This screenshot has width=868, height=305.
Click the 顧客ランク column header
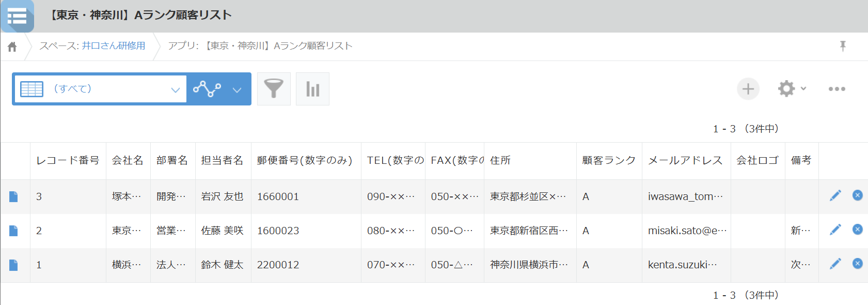609,160
